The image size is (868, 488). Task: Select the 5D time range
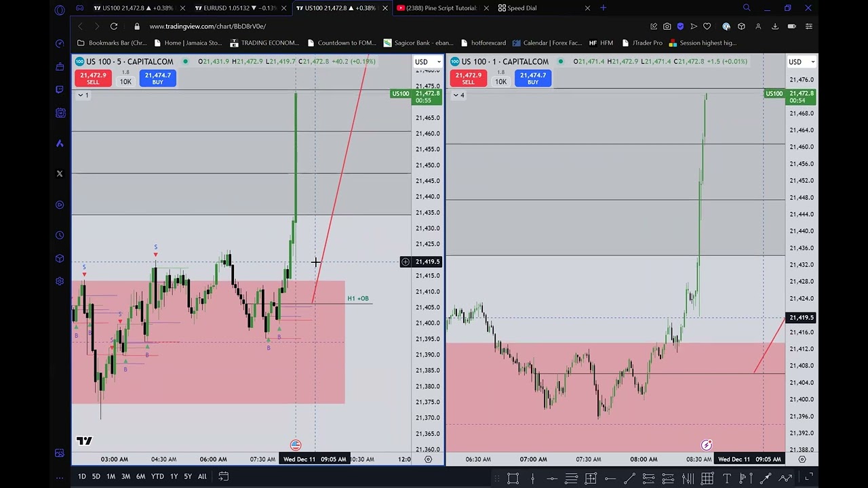(x=96, y=476)
